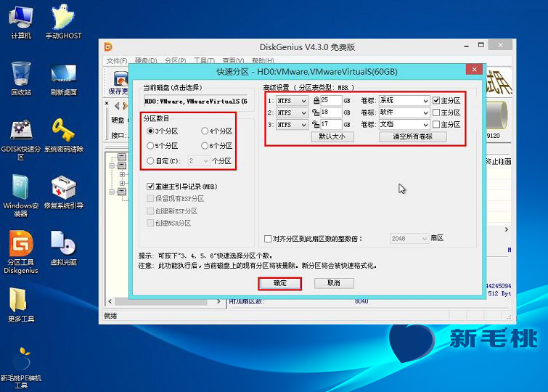Launch GDISK快速分区 desktop icon

21,139
